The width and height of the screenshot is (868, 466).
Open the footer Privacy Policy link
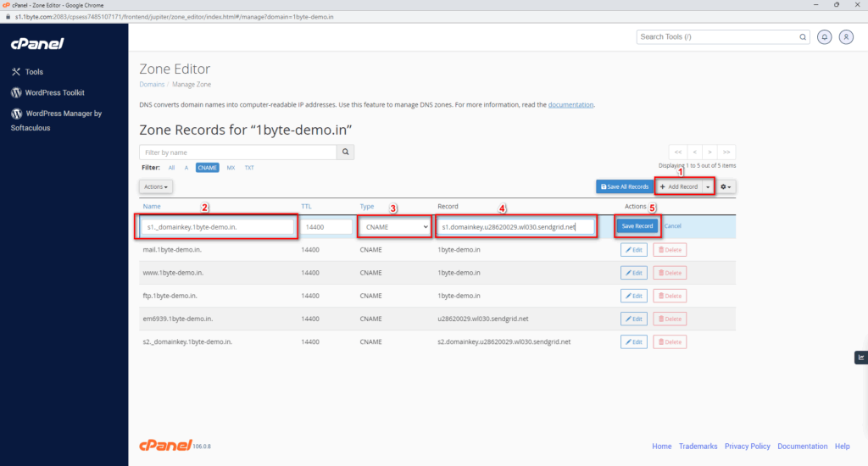(x=748, y=447)
